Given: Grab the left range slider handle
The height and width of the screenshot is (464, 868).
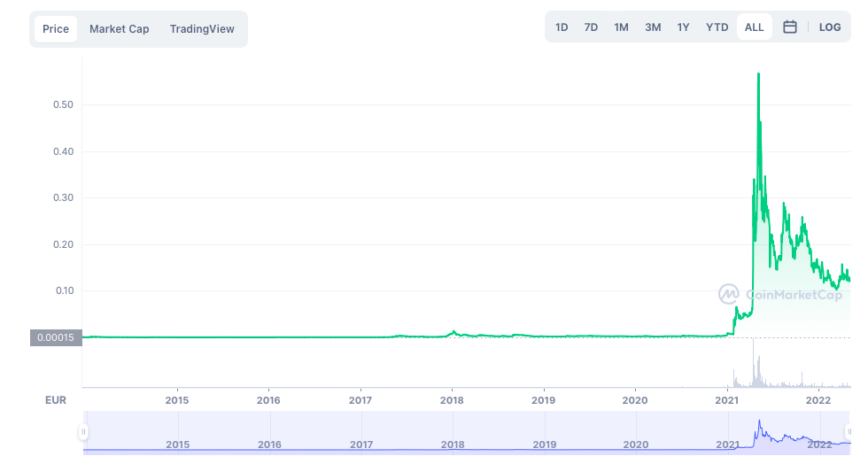Looking at the screenshot, I should pos(83,432).
